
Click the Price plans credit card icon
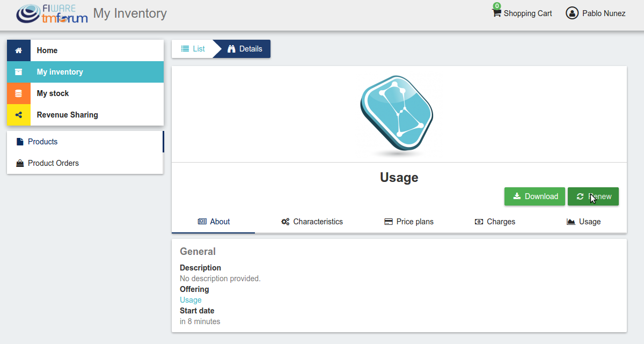pyautogui.click(x=389, y=222)
